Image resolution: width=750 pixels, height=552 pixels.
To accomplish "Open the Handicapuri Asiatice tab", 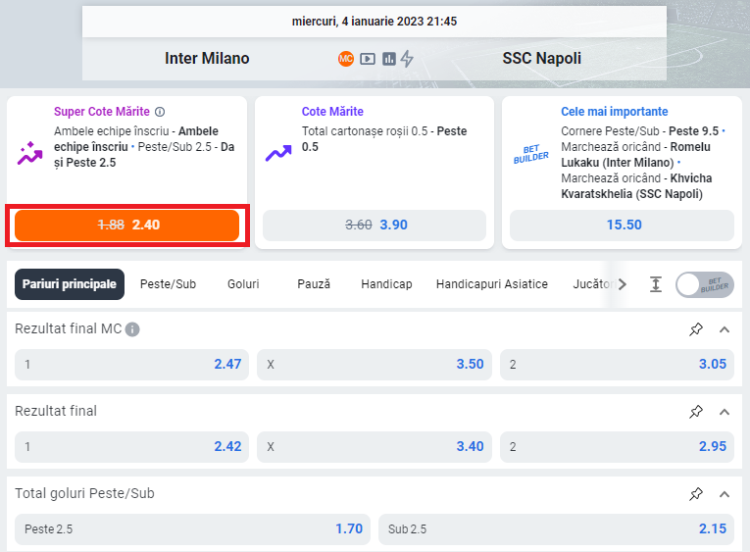I will tap(492, 284).
